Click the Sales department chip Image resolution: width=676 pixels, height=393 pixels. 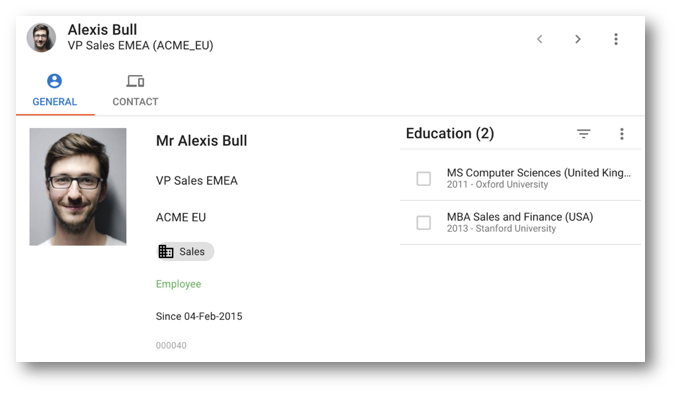pos(185,252)
